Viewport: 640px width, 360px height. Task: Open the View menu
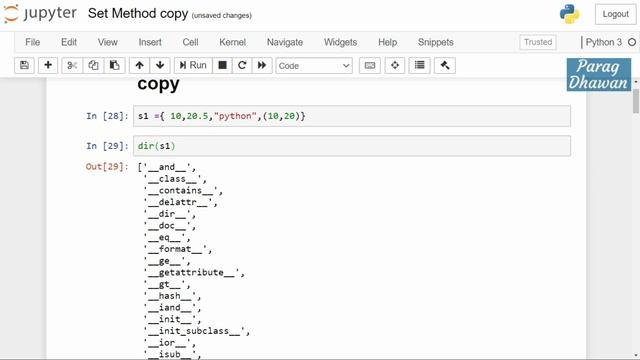(x=107, y=42)
